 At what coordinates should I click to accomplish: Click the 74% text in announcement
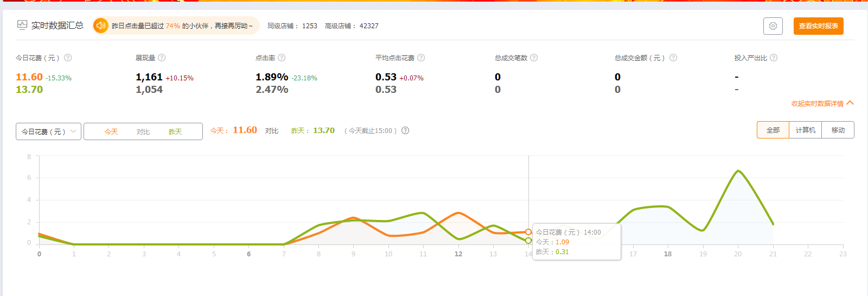[x=173, y=26]
